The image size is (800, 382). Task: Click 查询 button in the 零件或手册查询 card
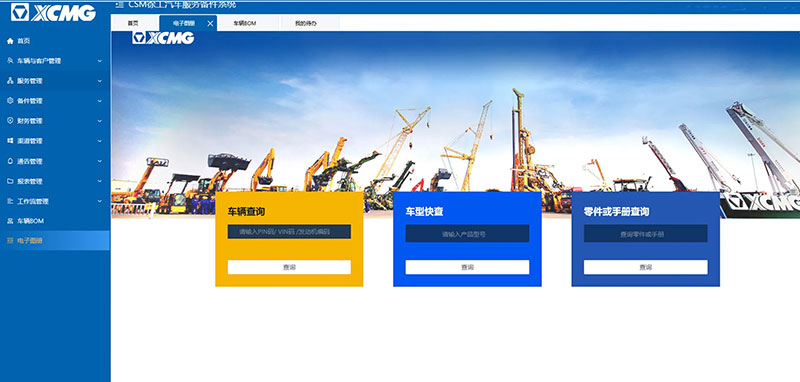645,267
